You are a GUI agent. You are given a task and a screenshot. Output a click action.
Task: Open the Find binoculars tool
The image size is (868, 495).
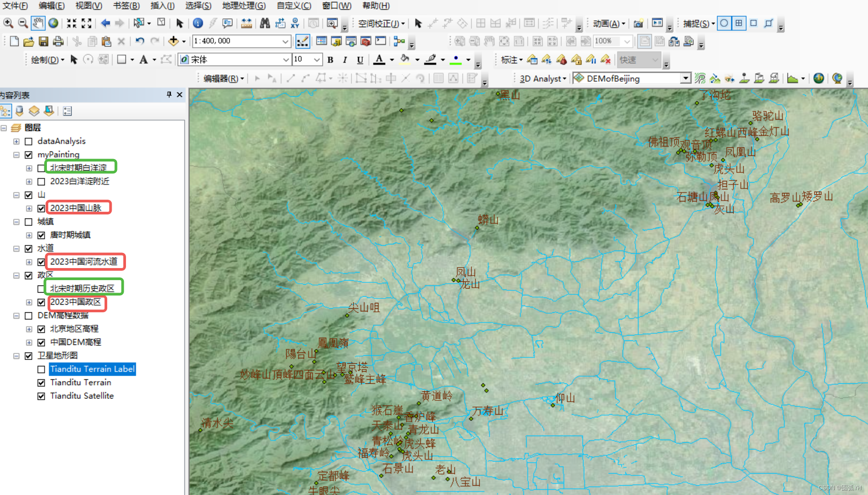tap(265, 23)
